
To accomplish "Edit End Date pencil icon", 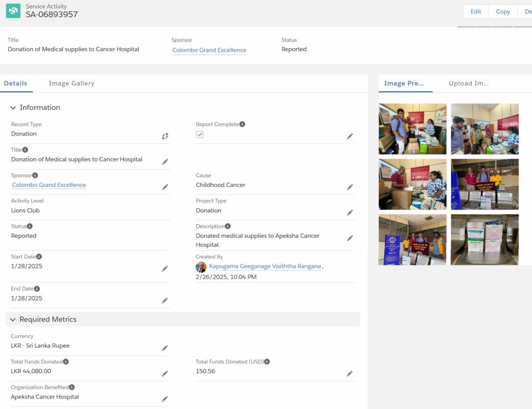I will click(165, 301).
